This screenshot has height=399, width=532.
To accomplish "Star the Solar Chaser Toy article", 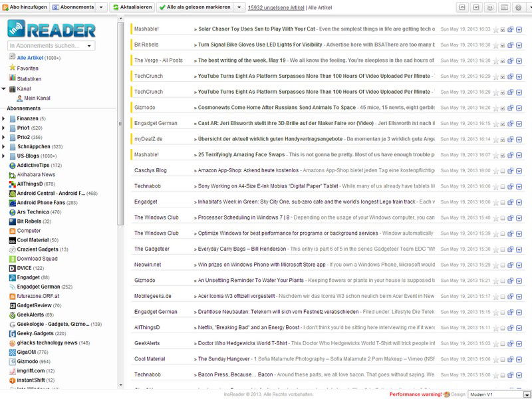I will 495,29.
